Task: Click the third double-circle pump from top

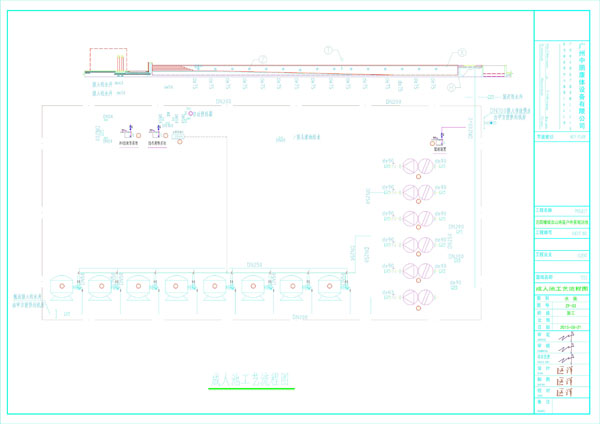Action: pyautogui.click(x=417, y=218)
